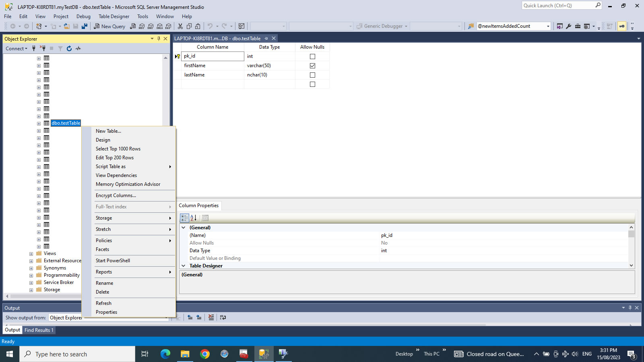
Task: Click the Connect Object Explorer plug icon
Action: (34, 48)
